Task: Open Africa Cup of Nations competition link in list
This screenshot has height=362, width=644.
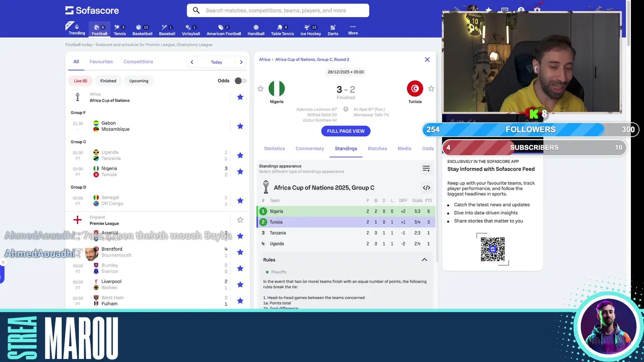Action: [x=110, y=100]
